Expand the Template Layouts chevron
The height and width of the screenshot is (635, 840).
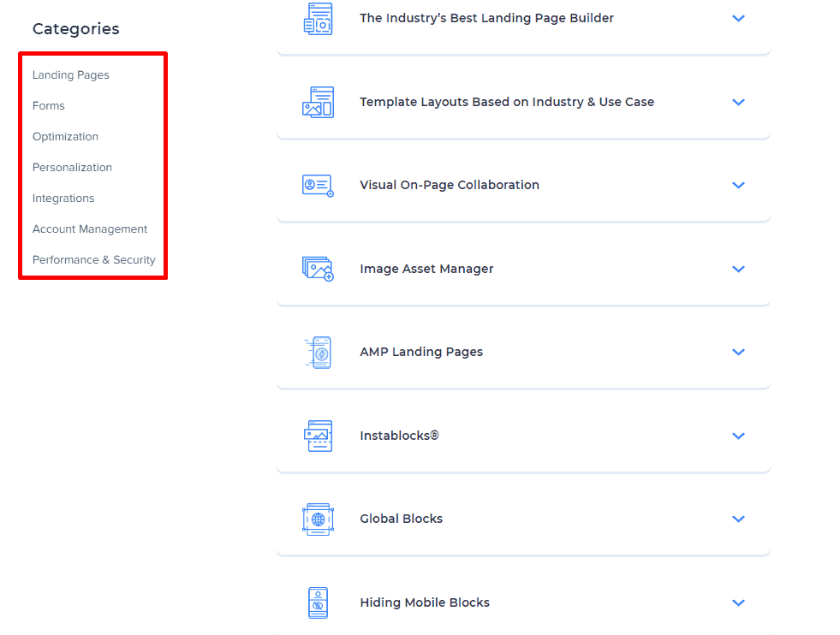[x=738, y=102]
